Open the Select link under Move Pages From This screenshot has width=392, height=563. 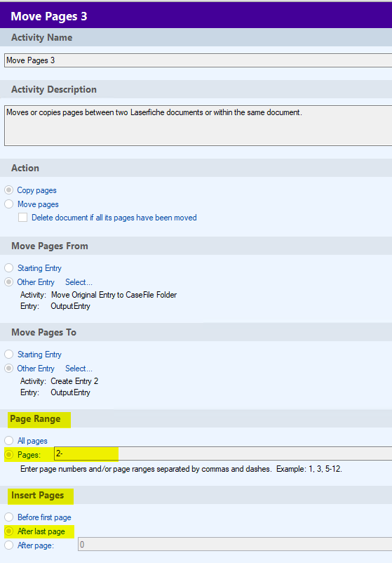[x=79, y=282]
